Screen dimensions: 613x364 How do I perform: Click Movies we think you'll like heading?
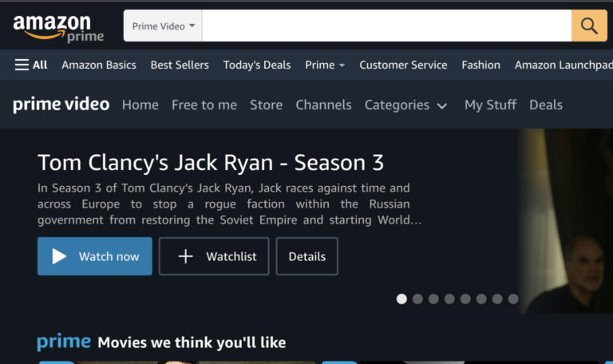pos(192,342)
